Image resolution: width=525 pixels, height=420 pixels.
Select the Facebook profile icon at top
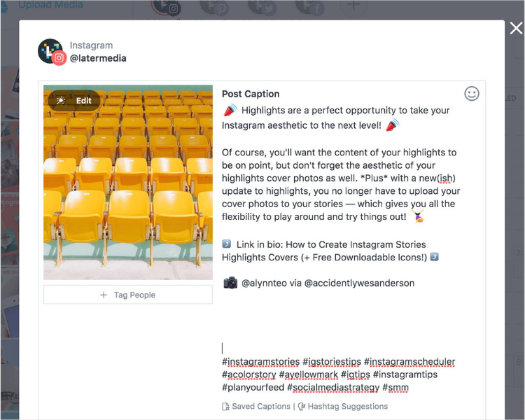pyautogui.click(x=310, y=7)
